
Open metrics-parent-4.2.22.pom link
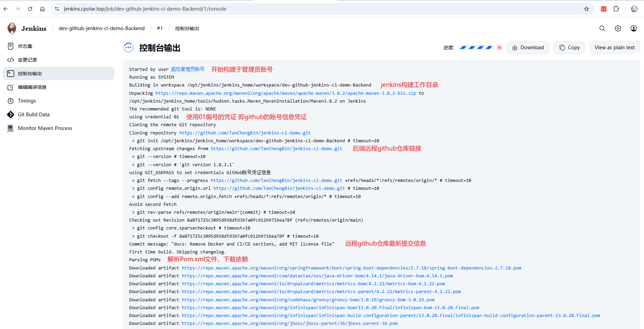coord(321,291)
